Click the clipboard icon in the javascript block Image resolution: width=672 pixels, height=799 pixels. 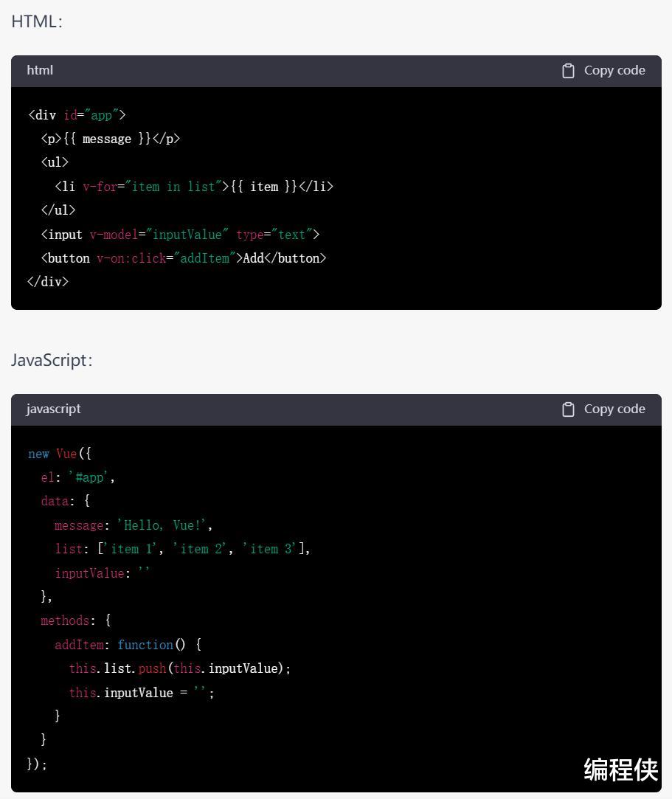[568, 409]
